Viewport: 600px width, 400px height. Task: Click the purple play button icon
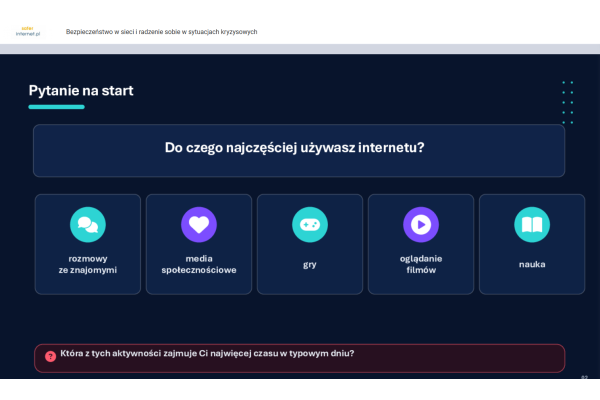tap(421, 225)
